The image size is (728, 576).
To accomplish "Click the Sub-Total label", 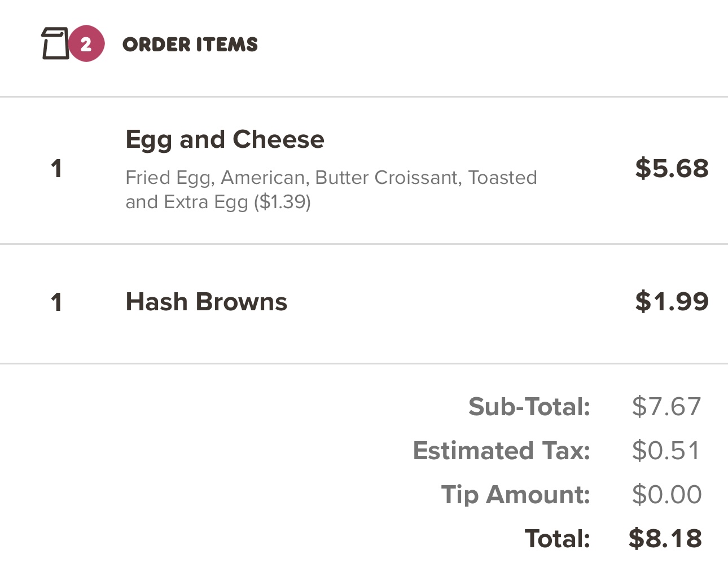I will point(529,406).
